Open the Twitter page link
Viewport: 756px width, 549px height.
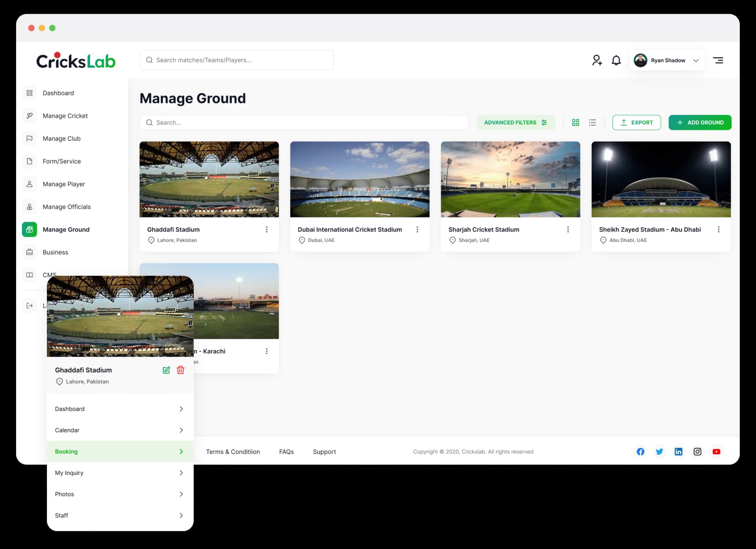[660, 452]
